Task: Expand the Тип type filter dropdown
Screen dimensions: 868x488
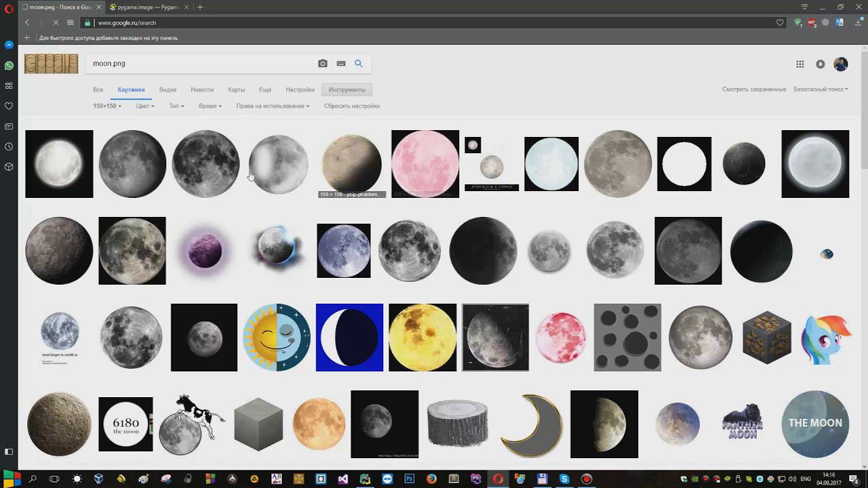Action: click(x=177, y=106)
